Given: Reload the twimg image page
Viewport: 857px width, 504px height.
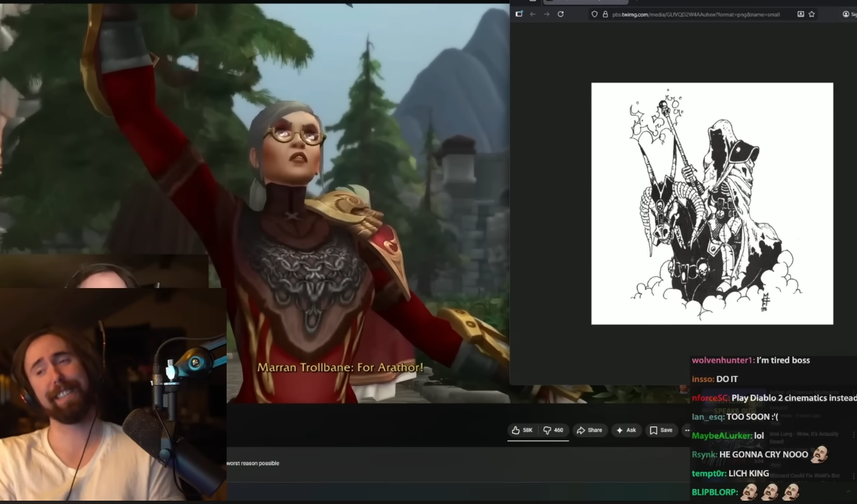Looking at the screenshot, I should pos(560,14).
